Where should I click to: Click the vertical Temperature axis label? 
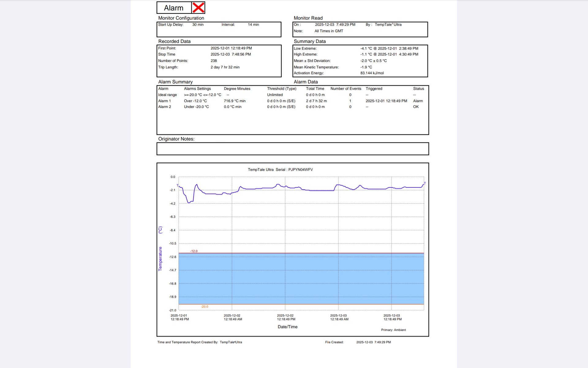coord(160,259)
